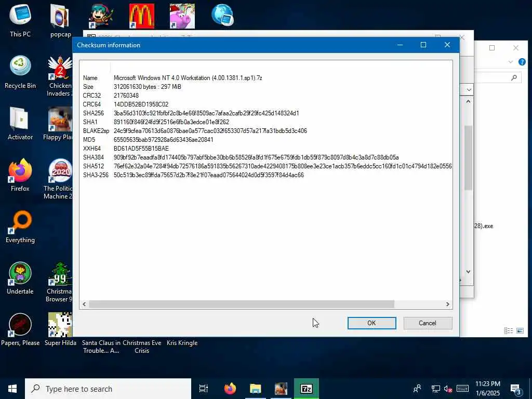Select BLAKE2sp hash value
The height and width of the screenshot is (399, 532).
click(x=210, y=130)
